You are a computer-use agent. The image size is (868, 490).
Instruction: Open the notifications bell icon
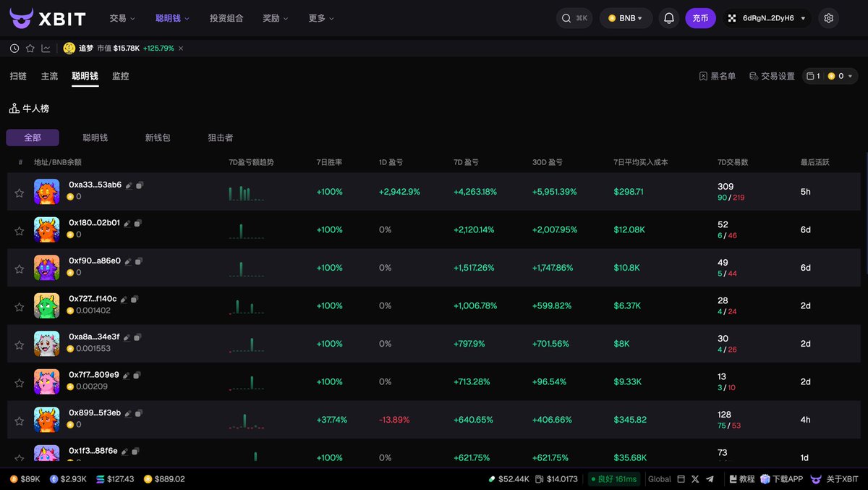(x=669, y=18)
